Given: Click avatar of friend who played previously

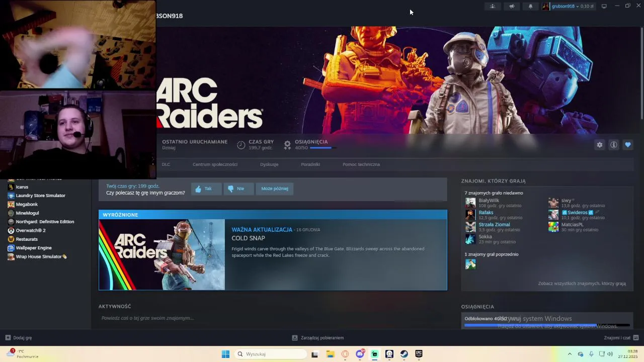Looking at the screenshot, I should 470,264.
